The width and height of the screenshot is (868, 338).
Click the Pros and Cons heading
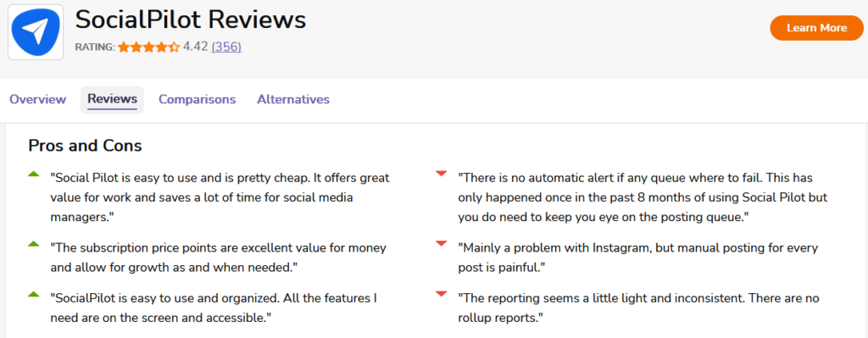coord(86,146)
